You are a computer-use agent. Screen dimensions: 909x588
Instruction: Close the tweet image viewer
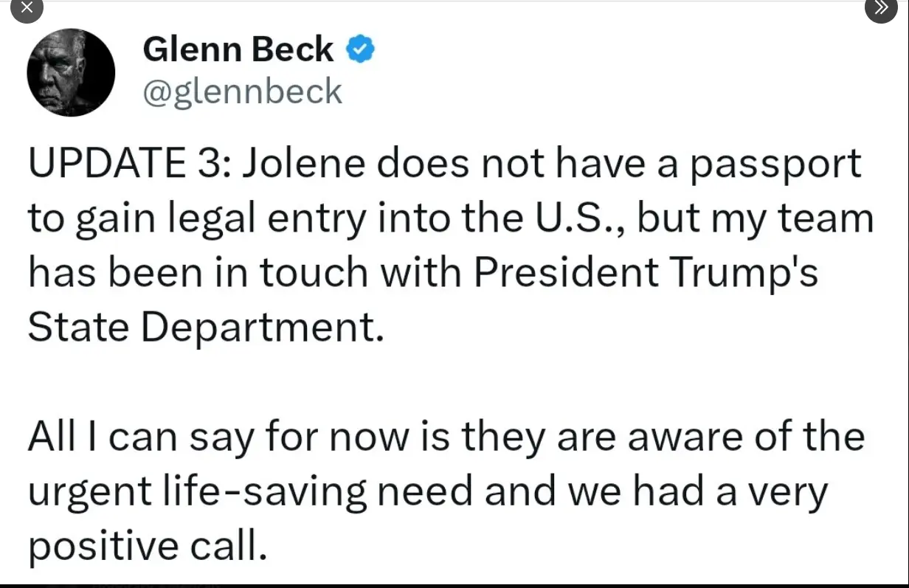(x=27, y=8)
